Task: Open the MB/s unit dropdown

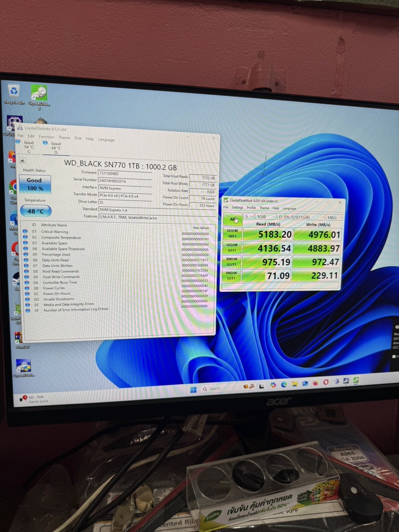Action: point(334,218)
